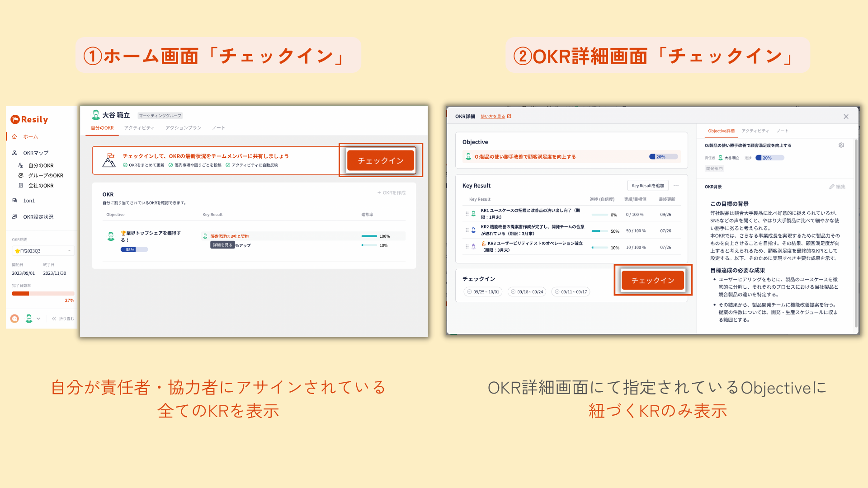Viewport: 868px width, 488px height.
Task: Open the orange support chat bubble icon
Action: (14, 319)
